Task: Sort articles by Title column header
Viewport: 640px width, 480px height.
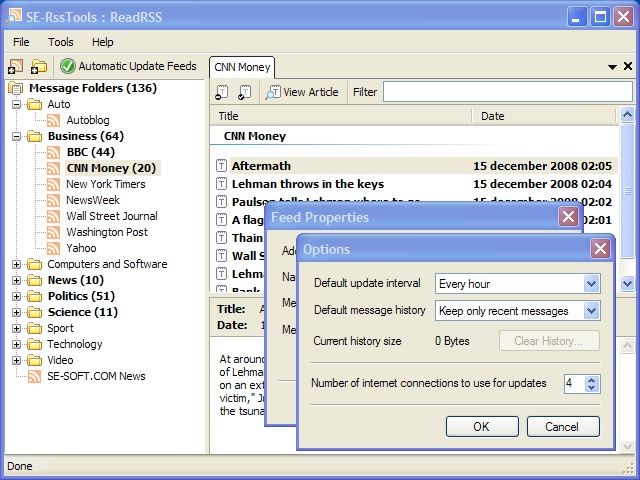Action: pos(341,116)
